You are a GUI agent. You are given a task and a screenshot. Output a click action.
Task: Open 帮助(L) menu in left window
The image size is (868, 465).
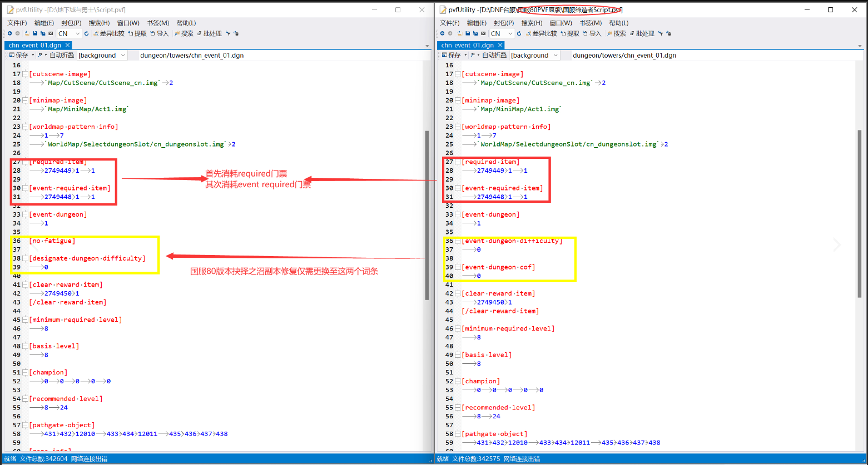(186, 23)
